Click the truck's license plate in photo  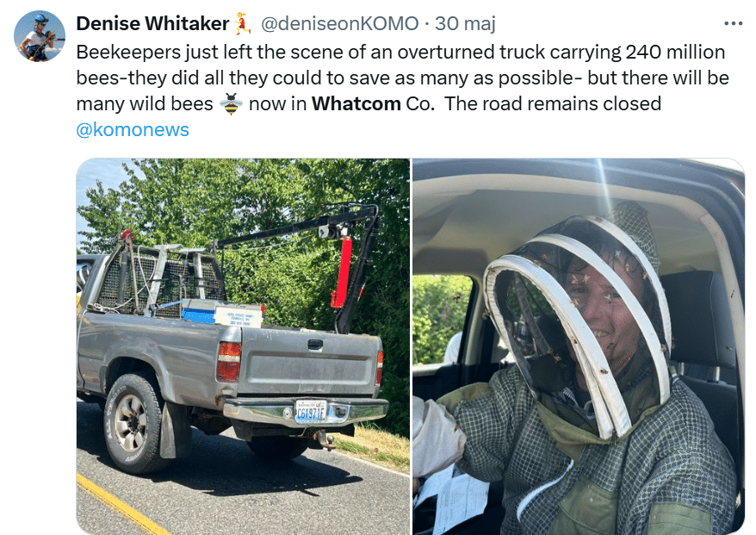tap(311, 413)
